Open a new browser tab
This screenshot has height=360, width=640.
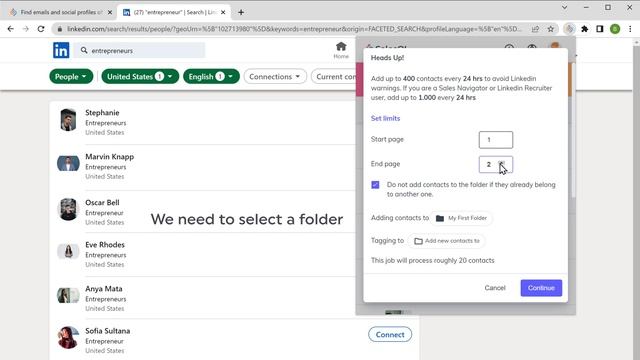[x=241, y=12]
